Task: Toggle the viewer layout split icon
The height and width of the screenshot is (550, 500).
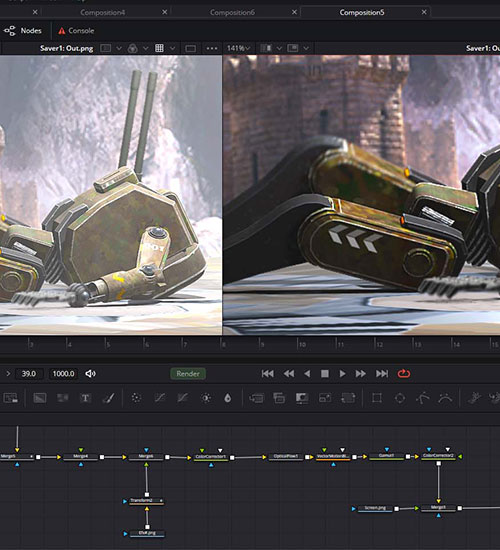Action: [266, 48]
